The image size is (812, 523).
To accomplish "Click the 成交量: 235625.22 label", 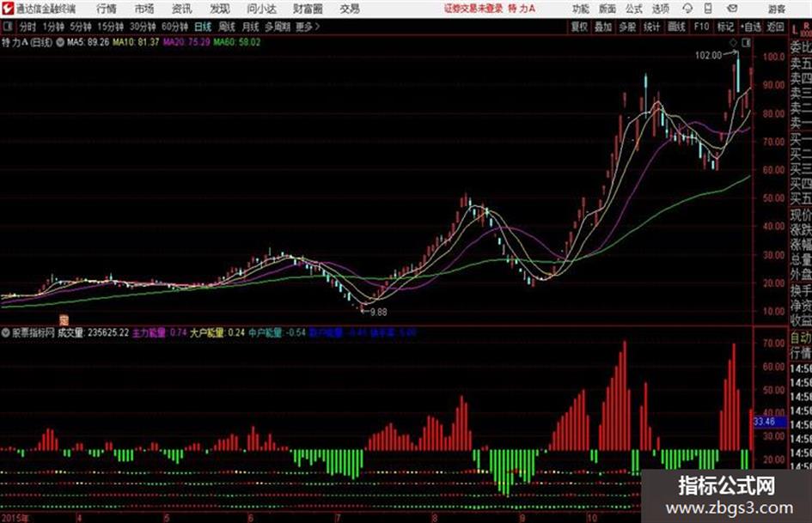I will 93,332.
